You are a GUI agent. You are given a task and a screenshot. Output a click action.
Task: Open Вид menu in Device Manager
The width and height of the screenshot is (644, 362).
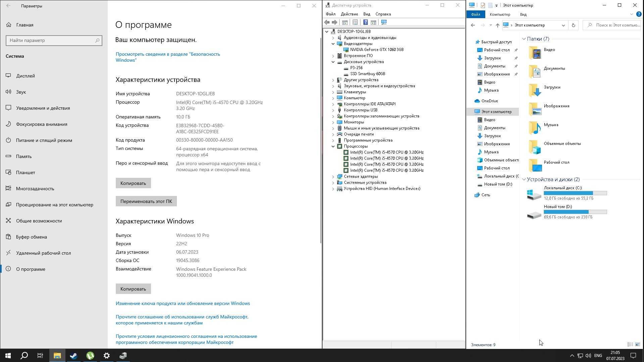(x=367, y=14)
